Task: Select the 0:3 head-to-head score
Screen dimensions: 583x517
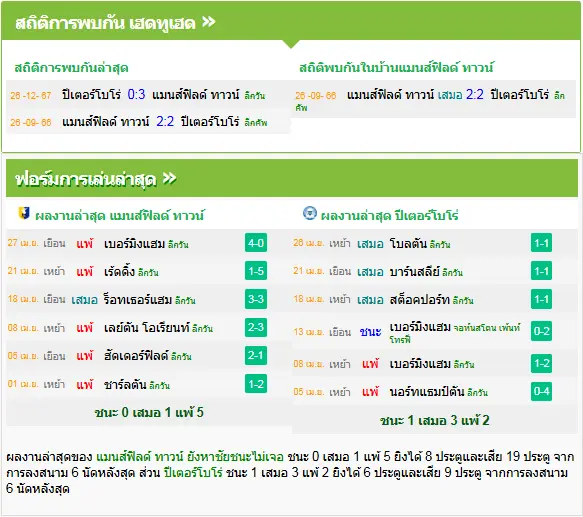Action: pos(136,94)
